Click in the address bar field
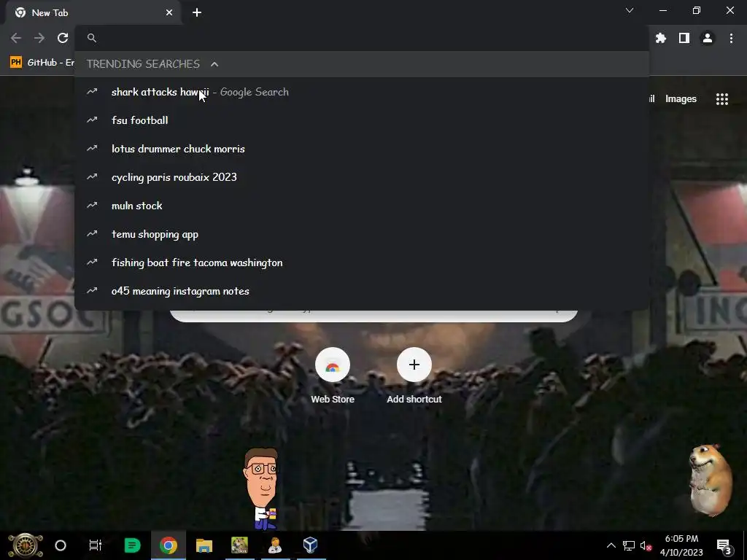 point(362,38)
